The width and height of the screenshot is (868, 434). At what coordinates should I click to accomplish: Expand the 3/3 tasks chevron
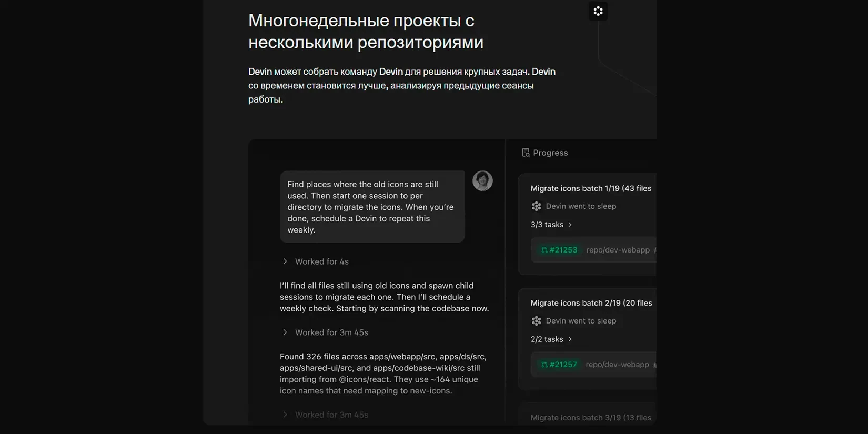pyautogui.click(x=570, y=225)
